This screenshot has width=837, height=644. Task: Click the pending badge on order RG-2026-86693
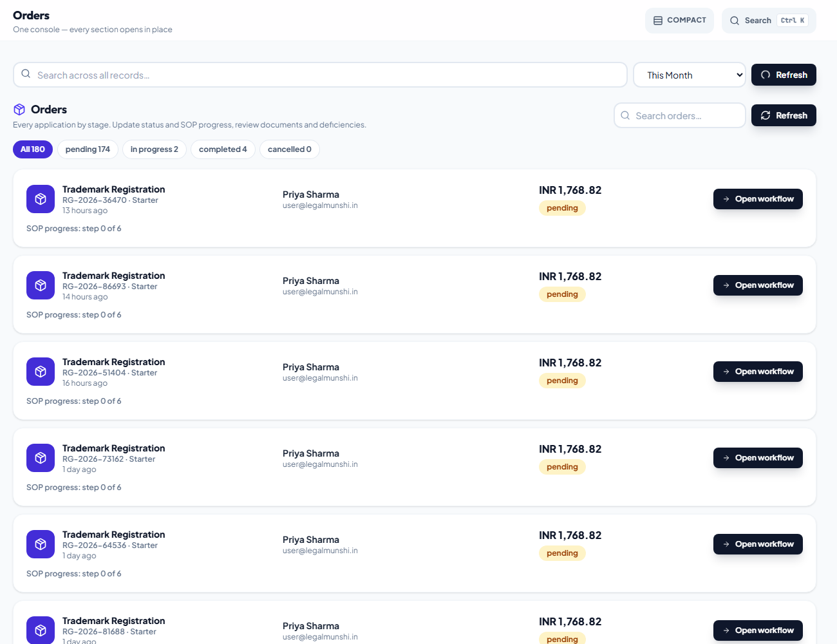(x=562, y=294)
